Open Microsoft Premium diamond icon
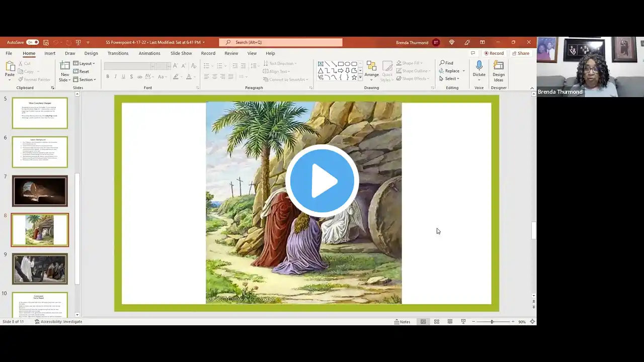Screen dimensions: 644x362 tap(451, 42)
